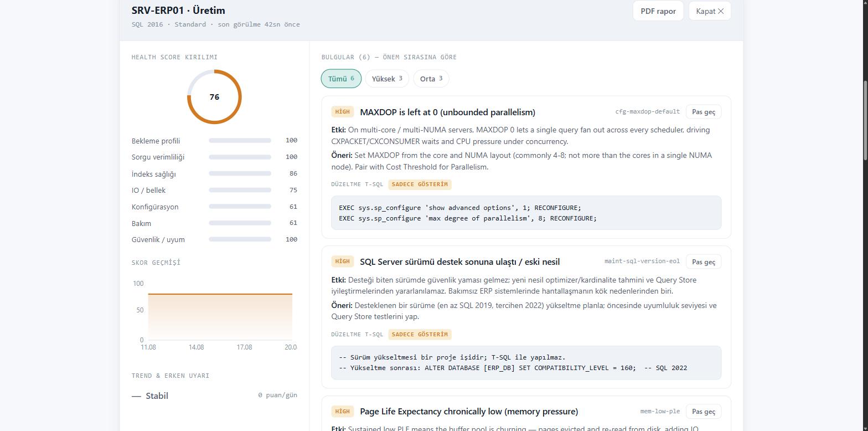Click the MAXDOP is left at 0 title
The image size is (868, 431).
coord(447,112)
